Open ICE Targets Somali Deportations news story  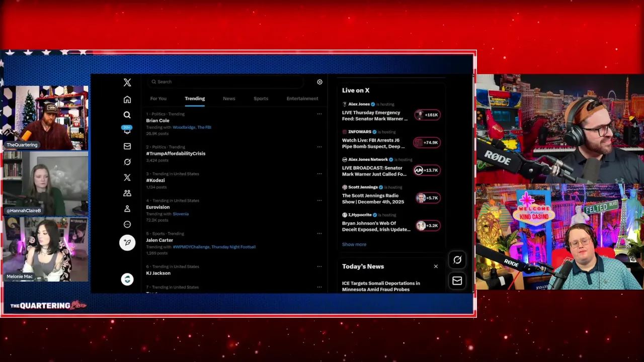pyautogui.click(x=381, y=286)
